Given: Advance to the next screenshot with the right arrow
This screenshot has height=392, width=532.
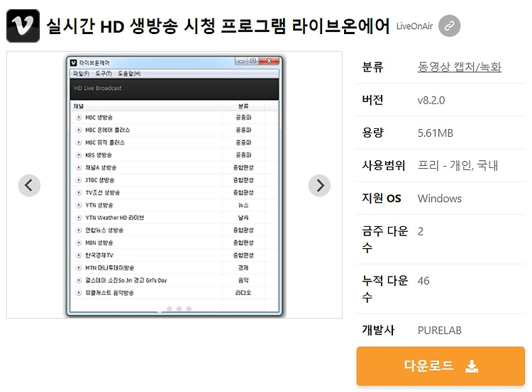Looking at the screenshot, I should [x=319, y=186].
